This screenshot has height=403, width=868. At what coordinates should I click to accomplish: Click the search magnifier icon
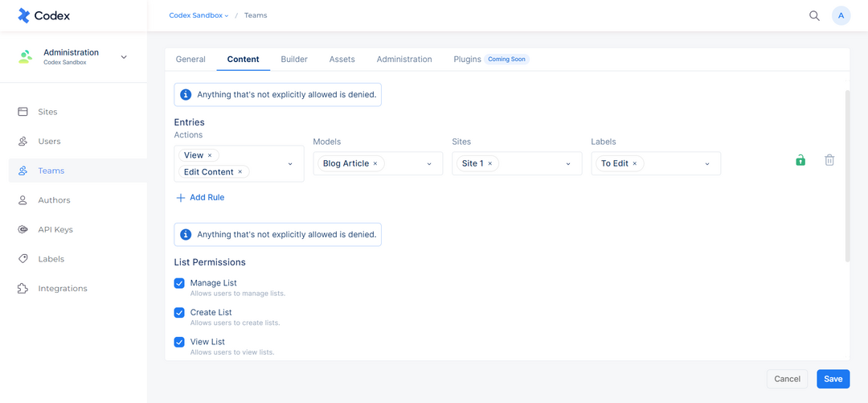814,15
